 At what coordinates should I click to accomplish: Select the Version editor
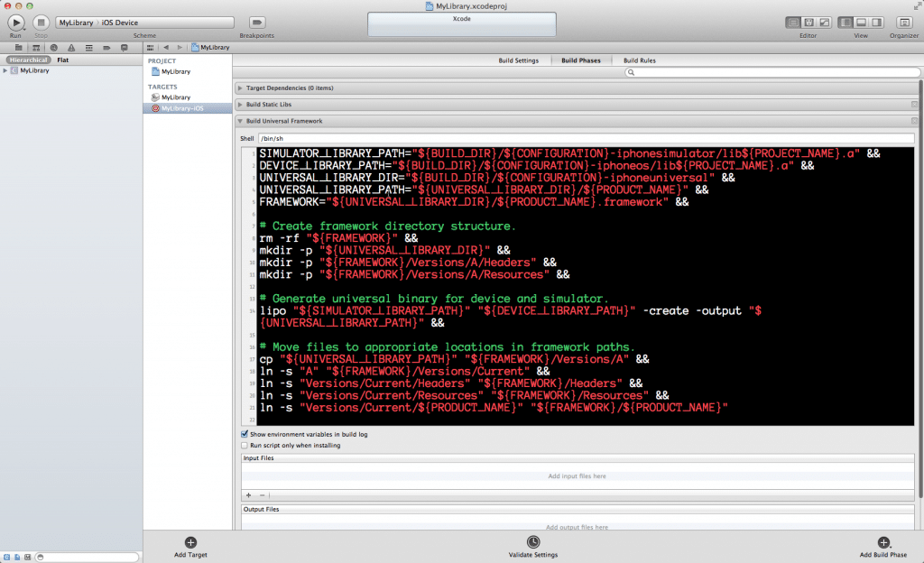(x=825, y=23)
